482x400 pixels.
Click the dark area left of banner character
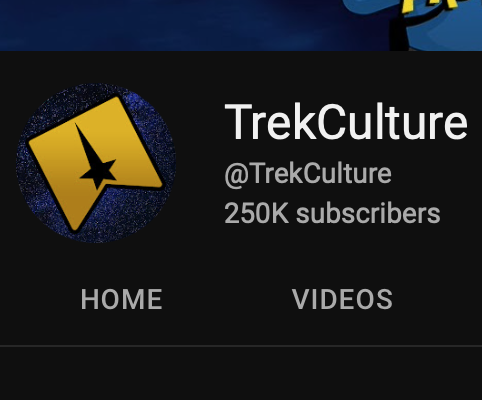pos(167,25)
